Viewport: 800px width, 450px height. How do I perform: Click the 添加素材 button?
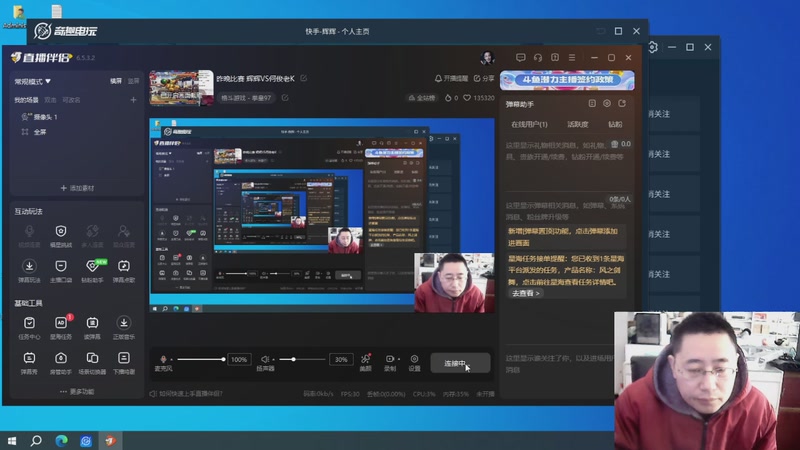[77, 188]
